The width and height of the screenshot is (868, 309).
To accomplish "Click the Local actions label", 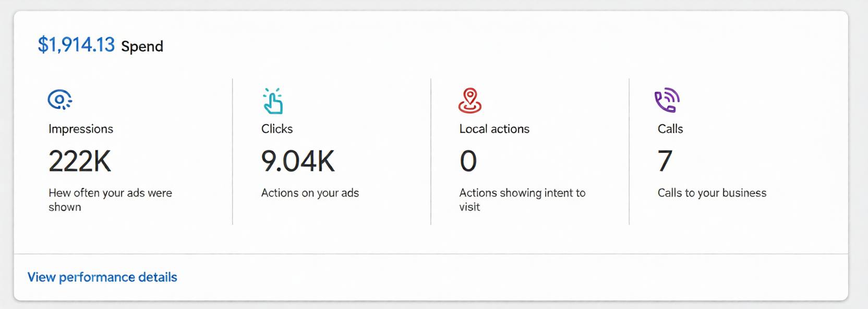I will (x=494, y=129).
